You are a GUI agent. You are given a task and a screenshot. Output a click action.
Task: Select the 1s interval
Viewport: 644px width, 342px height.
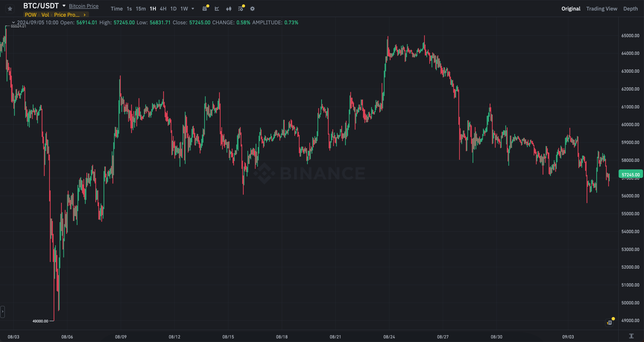click(129, 9)
